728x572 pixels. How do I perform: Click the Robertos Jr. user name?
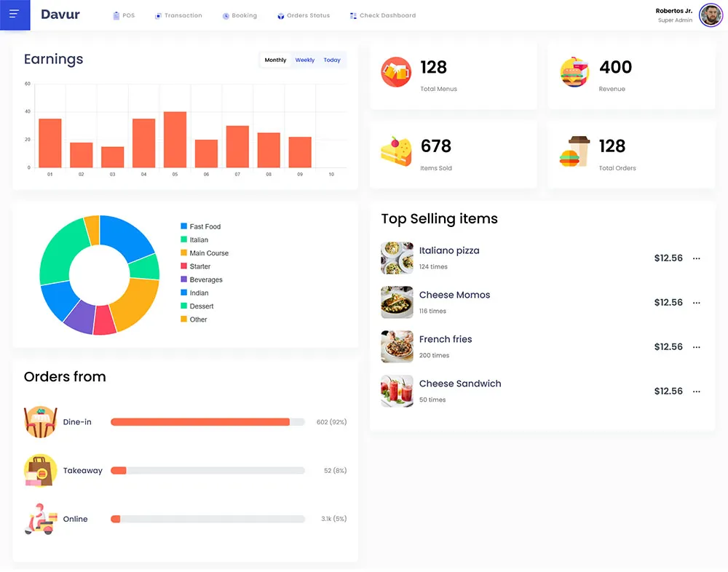click(x=673, y=11)
